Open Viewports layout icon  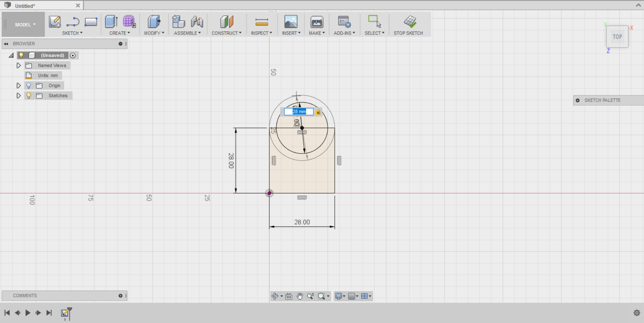pos(364,296)
